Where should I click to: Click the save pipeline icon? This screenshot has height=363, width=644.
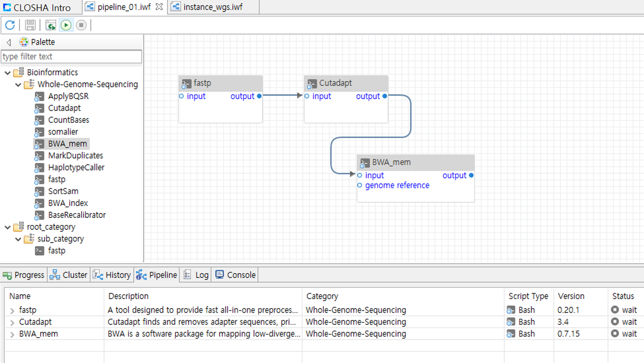coord(30,25)
